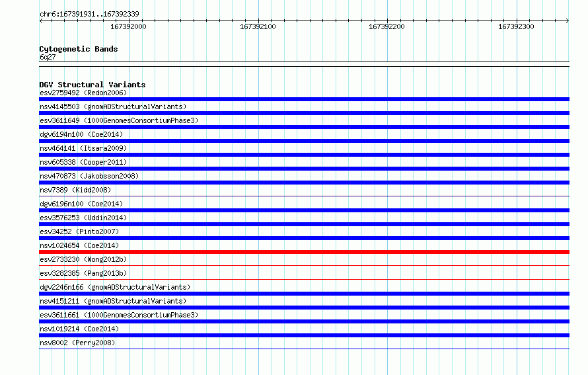Click the nsv8002 (Perry2008) label

77,343
